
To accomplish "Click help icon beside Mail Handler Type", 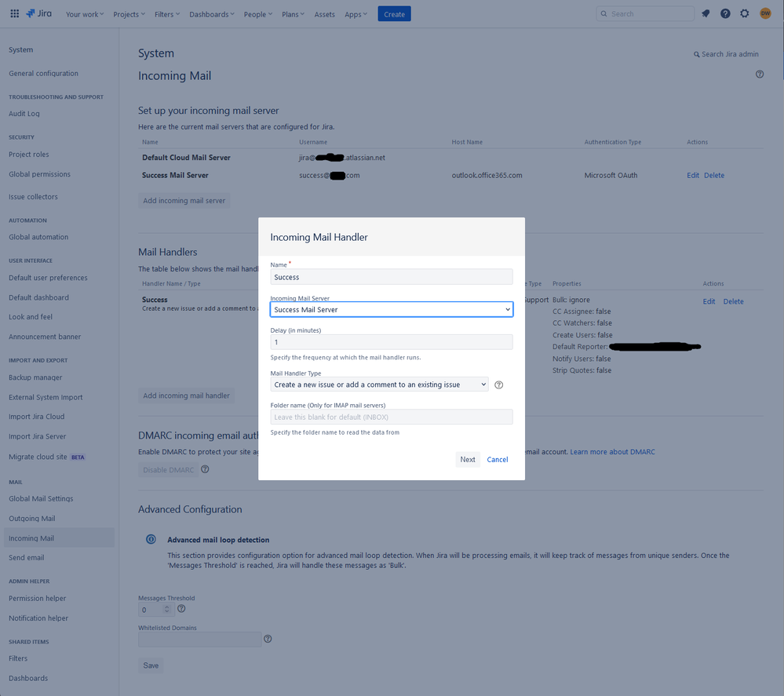I will pos(498,384).
